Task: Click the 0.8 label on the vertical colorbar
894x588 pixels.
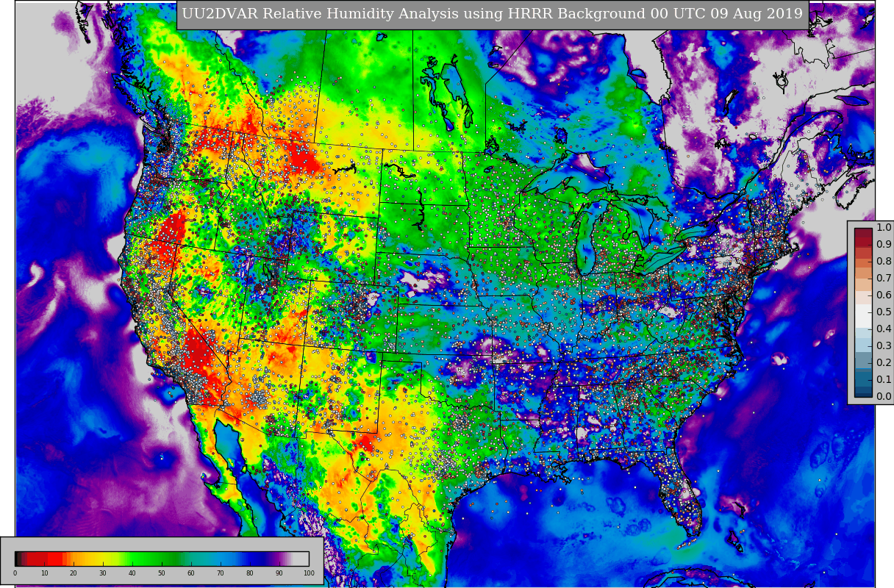Action: (x=884, y=262)
